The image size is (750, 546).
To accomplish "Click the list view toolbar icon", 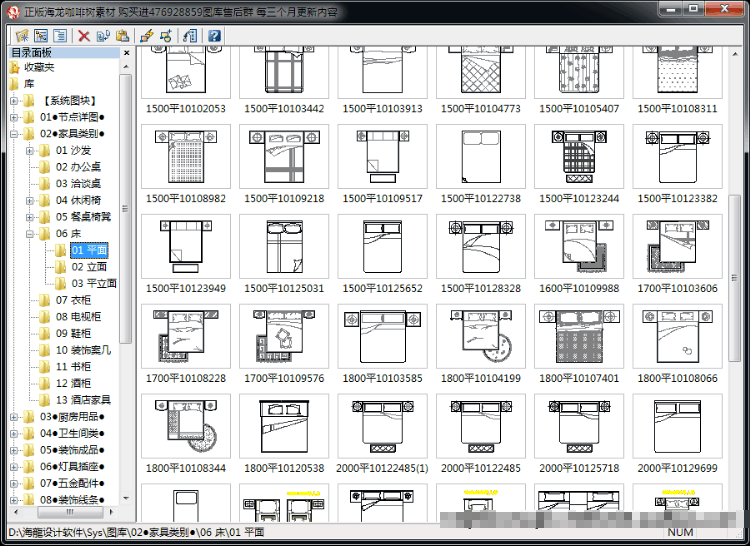I will pyautogui.click(x=60, y=36).
